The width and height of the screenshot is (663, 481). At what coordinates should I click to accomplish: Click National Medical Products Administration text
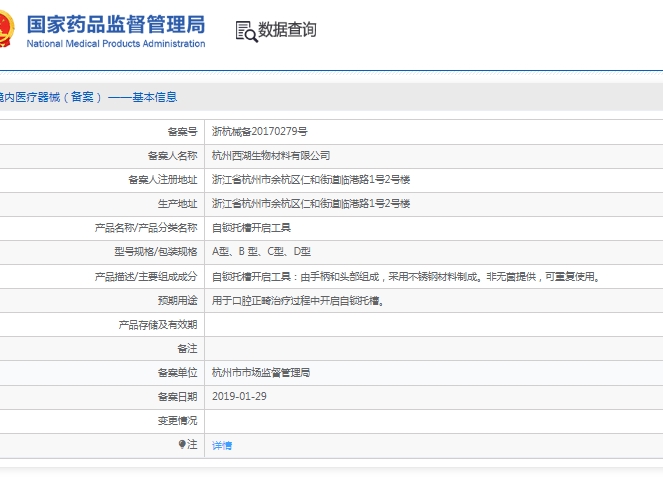pos(116,44)
